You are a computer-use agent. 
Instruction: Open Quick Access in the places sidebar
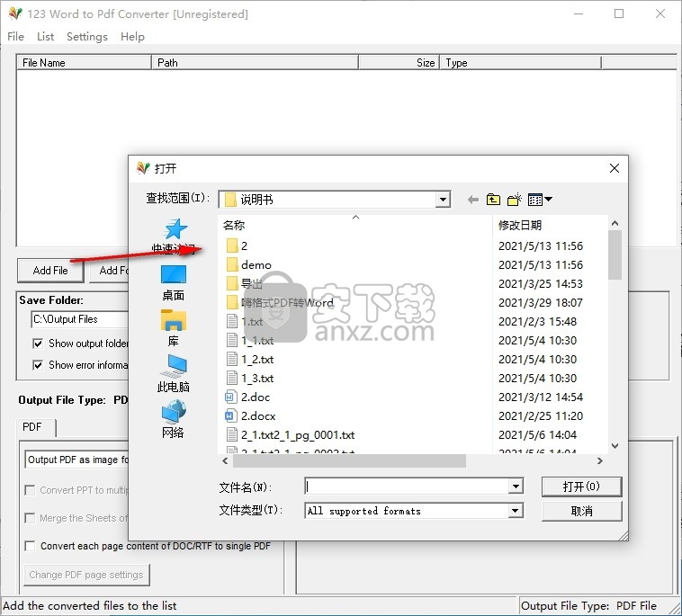(173, 236)
